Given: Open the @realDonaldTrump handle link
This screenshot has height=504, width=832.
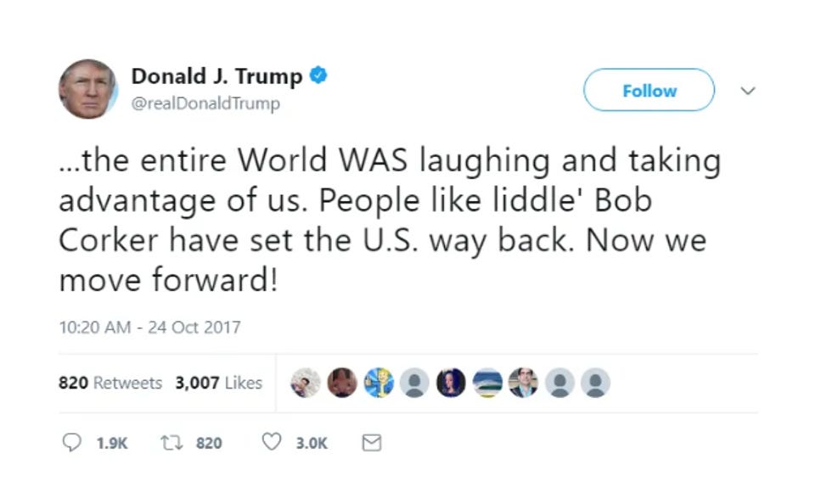Looking at the screenshot, I should 205,103.
